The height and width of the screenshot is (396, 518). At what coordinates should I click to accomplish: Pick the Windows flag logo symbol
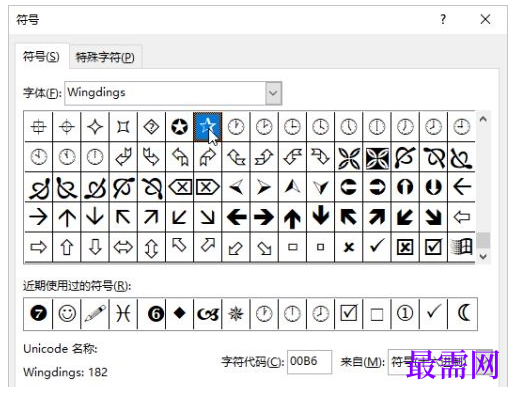[x=461, y=247]
